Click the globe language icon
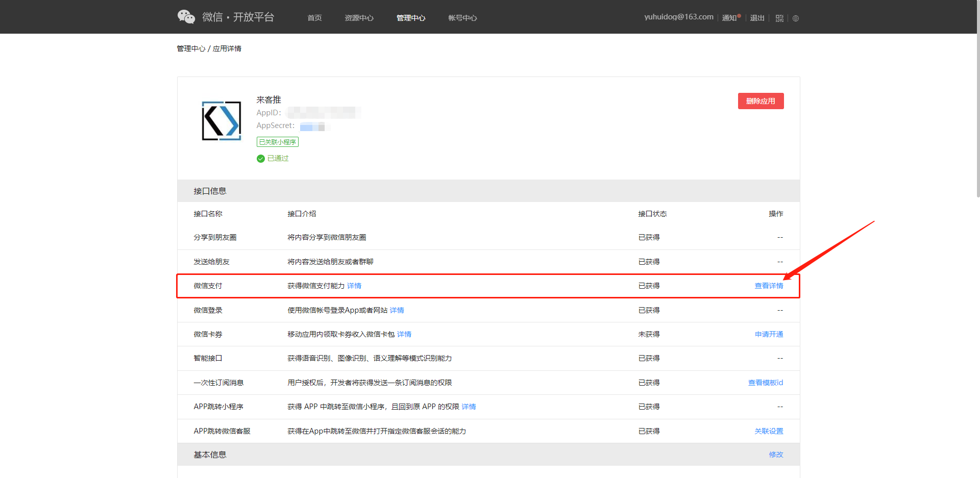Image resolution: width=980 pixels, height=478 pixels. pyautogui.click(x=796, y=18)
